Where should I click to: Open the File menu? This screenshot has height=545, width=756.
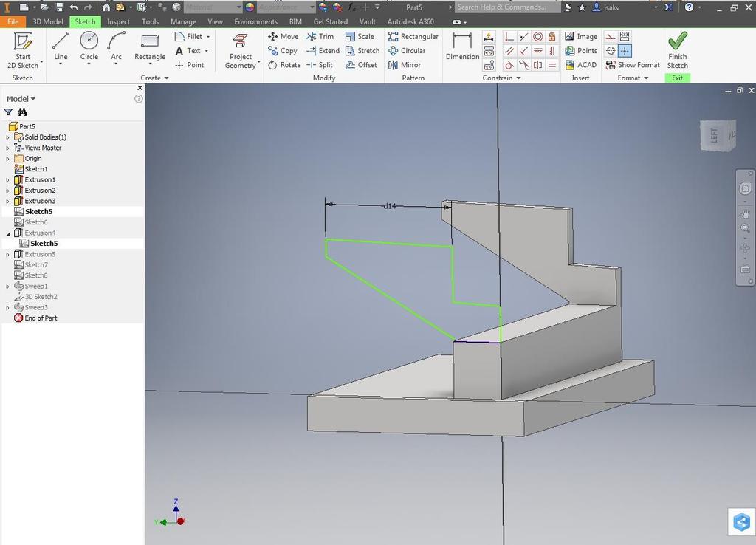[x=13, y=21]
